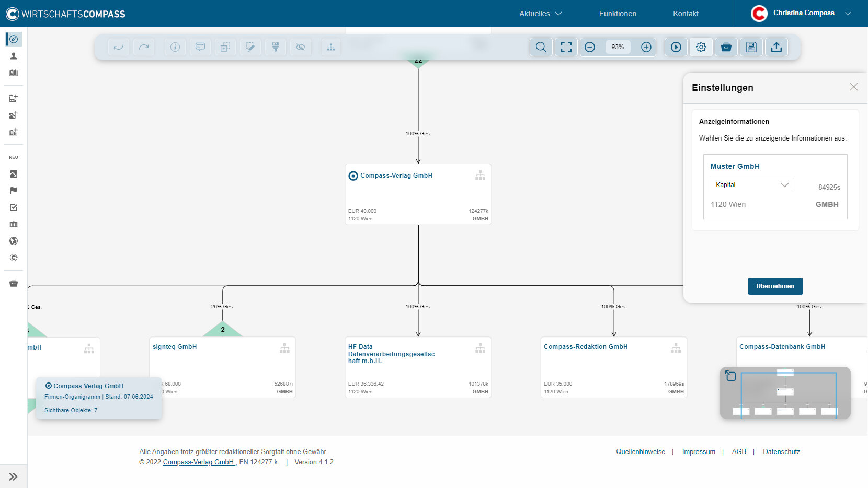Click the 93% zoom level field
This screenshot has height=488, width=868.
click(x=618, y=47)
